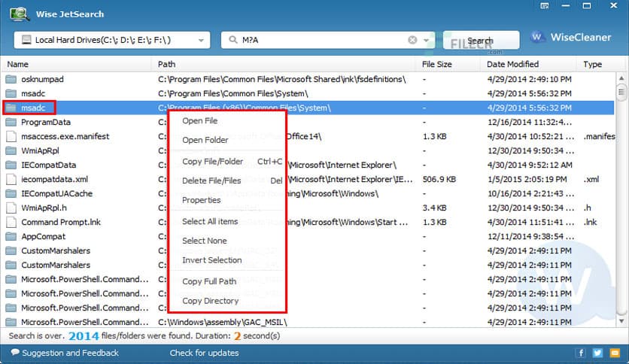Click the magnifier icon in the search box

pyautogui.click(x=230, y=40)
